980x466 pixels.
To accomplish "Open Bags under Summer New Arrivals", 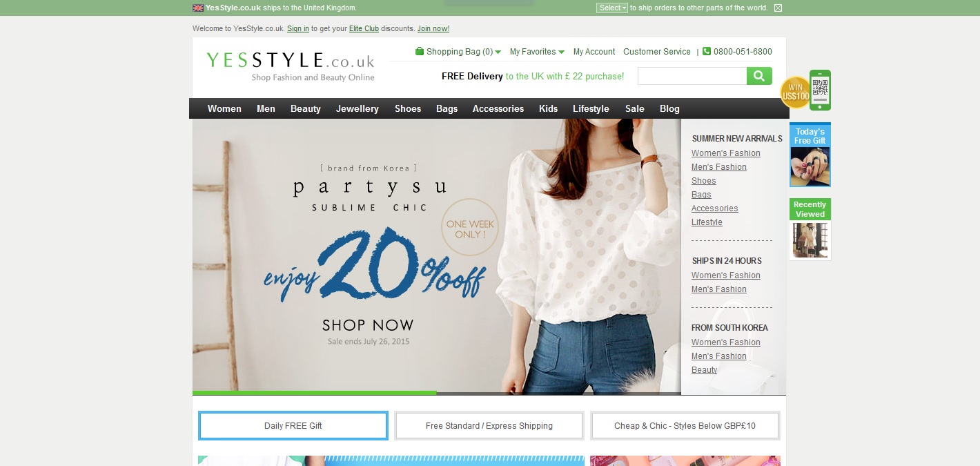I will 701,195.
